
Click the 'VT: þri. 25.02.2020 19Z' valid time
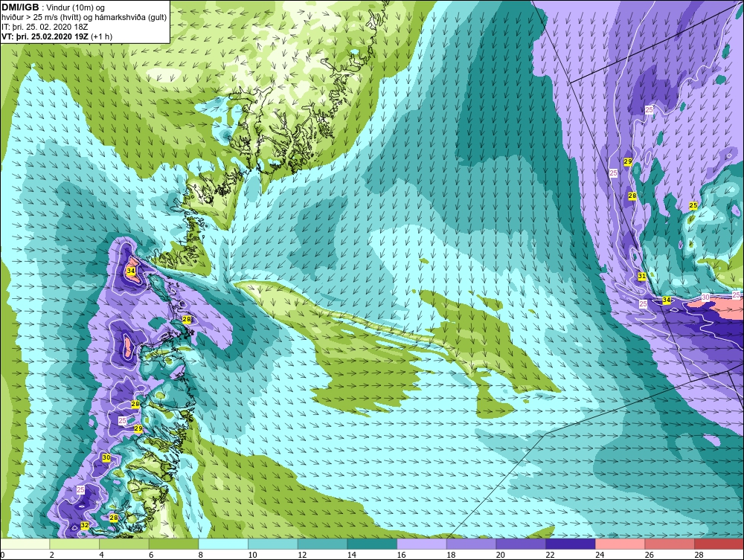tap(46, 36)
